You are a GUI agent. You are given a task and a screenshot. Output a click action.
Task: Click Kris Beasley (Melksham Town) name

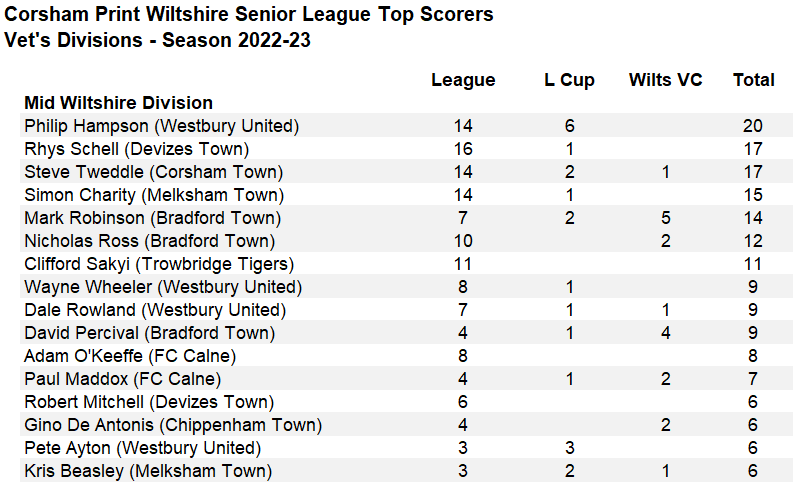click(148, 471)
